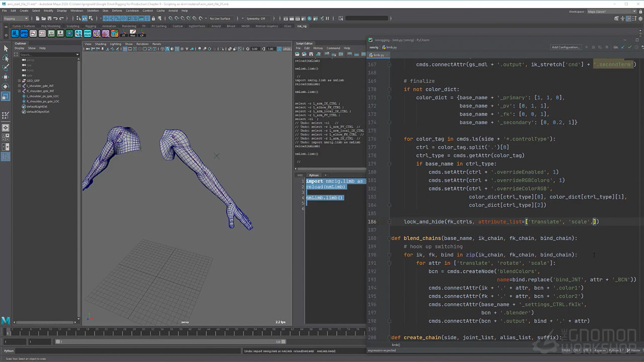
Task: Pick the Paint Selection tool
Action: [x=6, y=67]
